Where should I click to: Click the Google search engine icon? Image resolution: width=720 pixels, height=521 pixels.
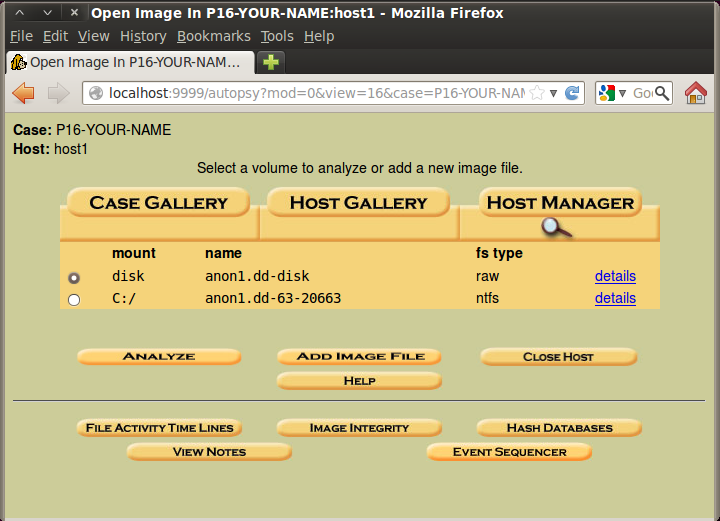click(x=607, y=93)
